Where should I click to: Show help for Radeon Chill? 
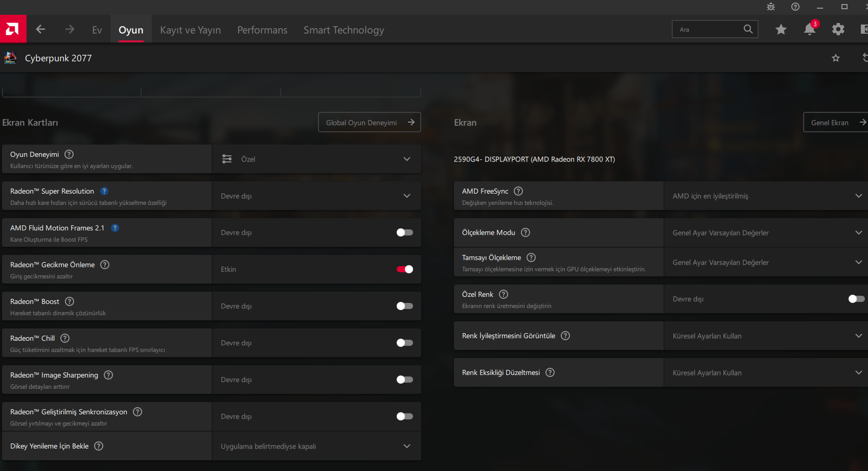pyautogui.click(x=65, y=338)
